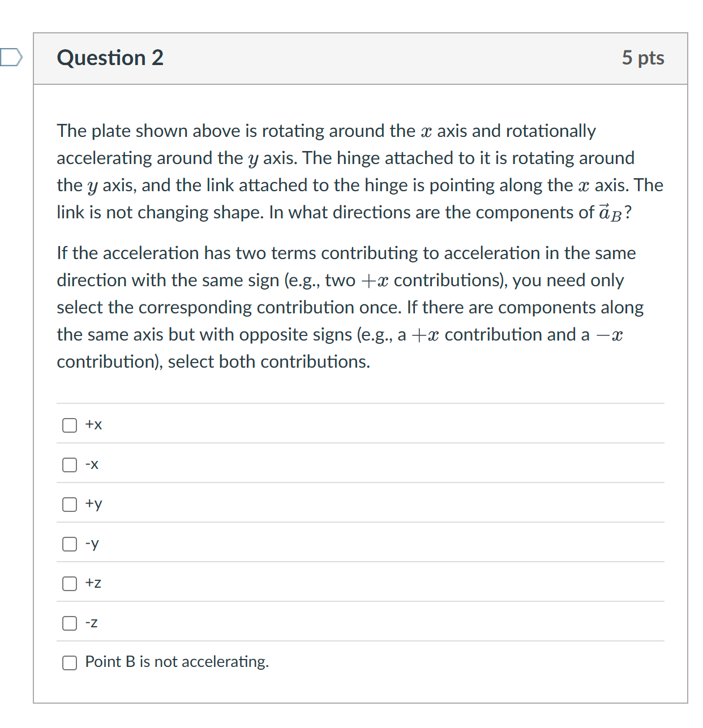
Task: Click the +z option label text
Action: 92,583
